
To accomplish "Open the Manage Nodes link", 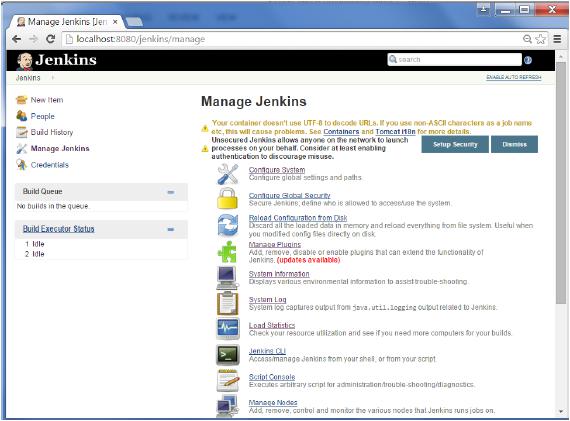I will click(273, 402).
